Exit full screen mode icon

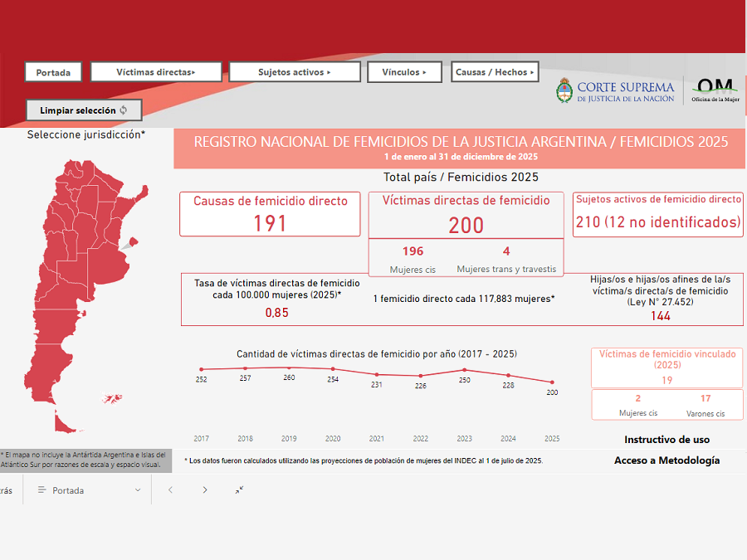pos(239,490)
